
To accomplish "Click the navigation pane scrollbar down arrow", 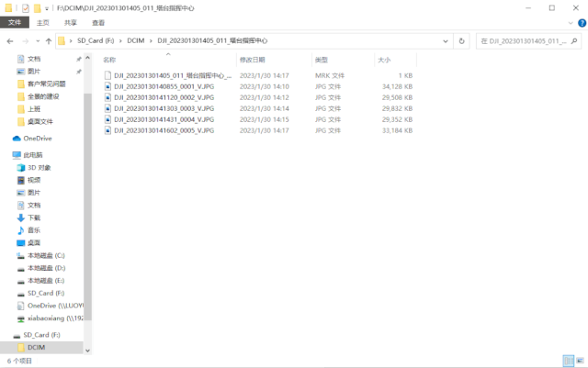I will point(87,351).
